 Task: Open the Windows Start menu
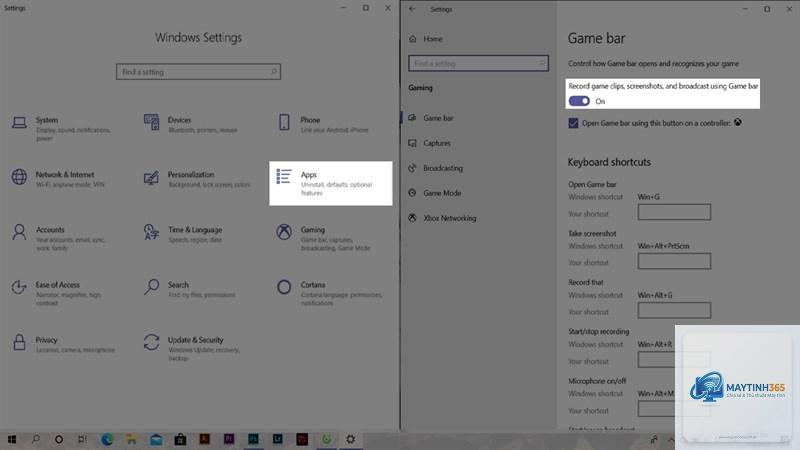coord(12,439)
